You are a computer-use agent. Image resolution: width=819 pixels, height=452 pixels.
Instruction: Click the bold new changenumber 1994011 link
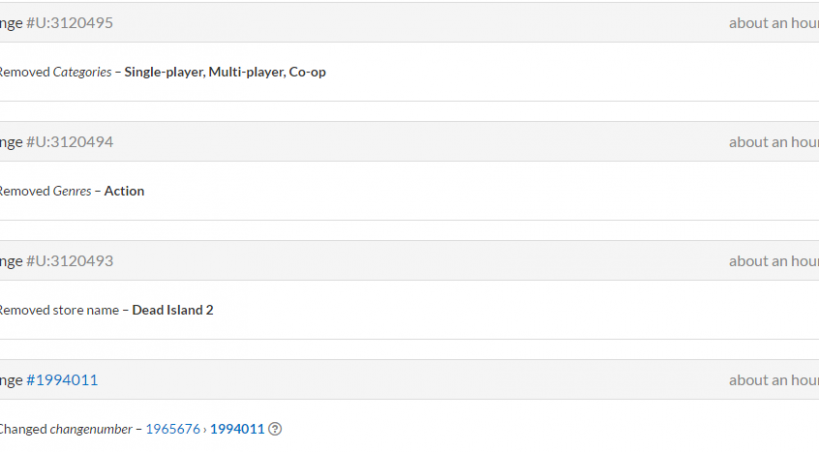[237, 429]
